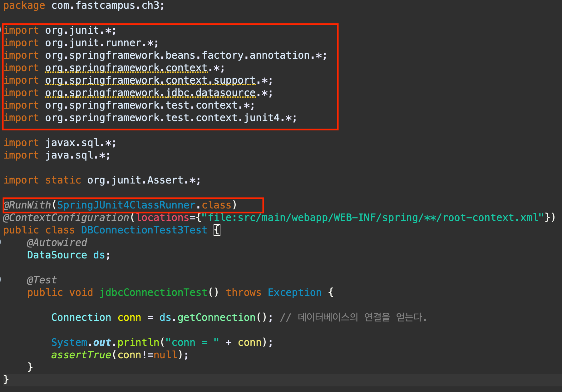Click the "conn = " string literal
Viewport: 562px width, 392px height.
tap(192, 343)
